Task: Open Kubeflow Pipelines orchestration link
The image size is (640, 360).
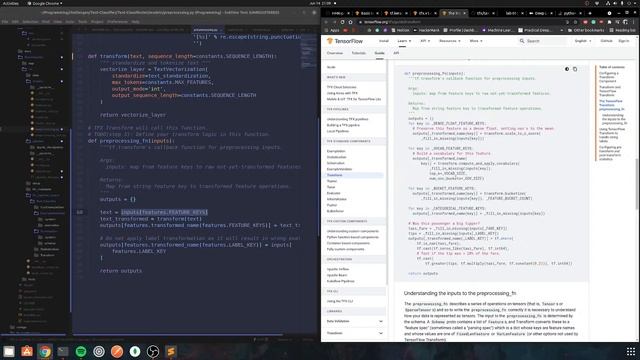Action: pyautogui.click(x=340, y=281)
